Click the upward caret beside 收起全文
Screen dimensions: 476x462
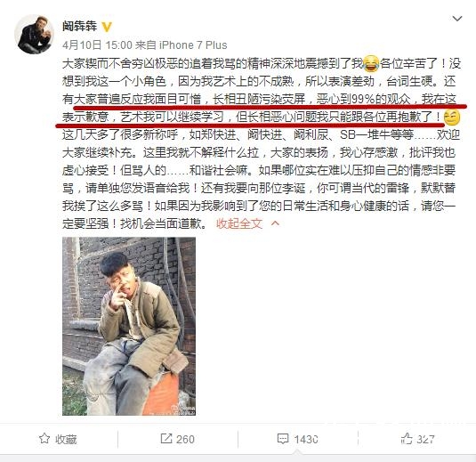click(x=275, y=223)
